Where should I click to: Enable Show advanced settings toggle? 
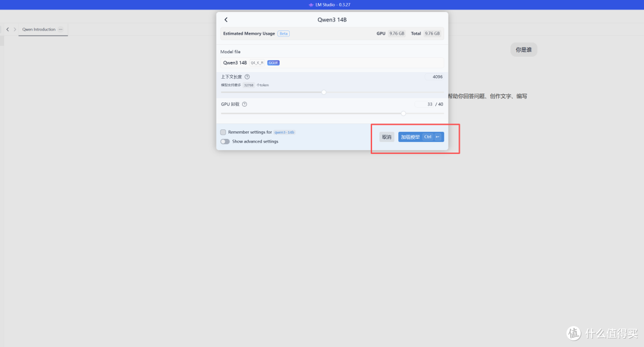[225, 142]
